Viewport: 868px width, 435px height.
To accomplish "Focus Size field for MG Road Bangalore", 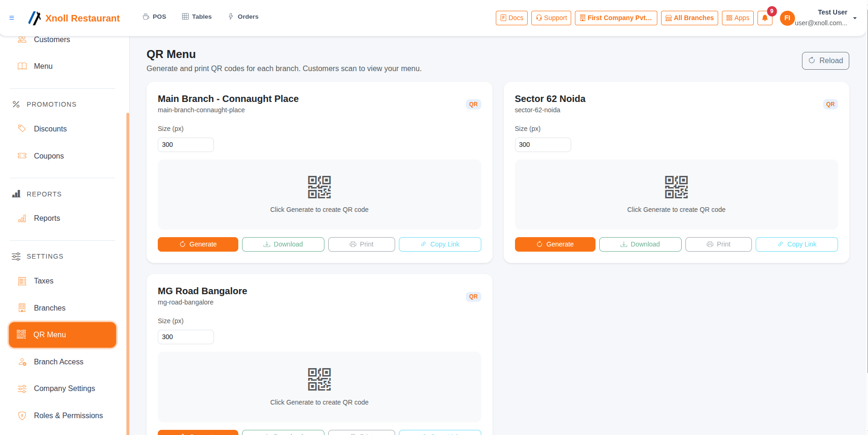I will click(186, 337).
